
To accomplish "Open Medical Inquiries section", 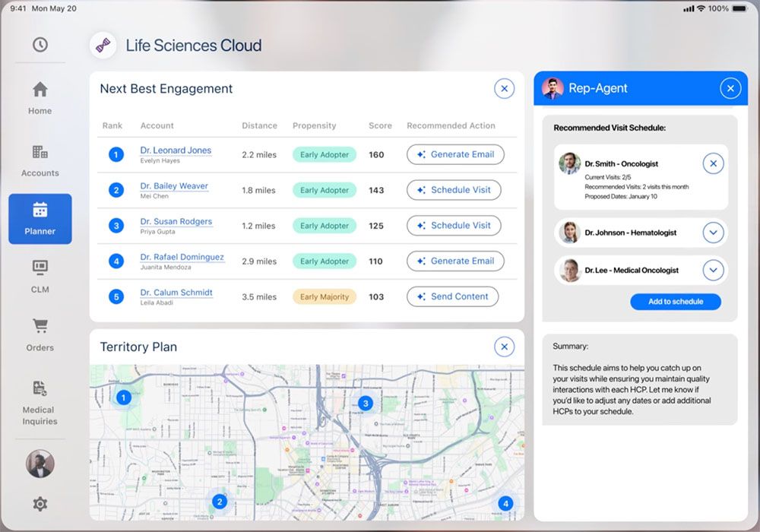I will click(x=40, y=401).
